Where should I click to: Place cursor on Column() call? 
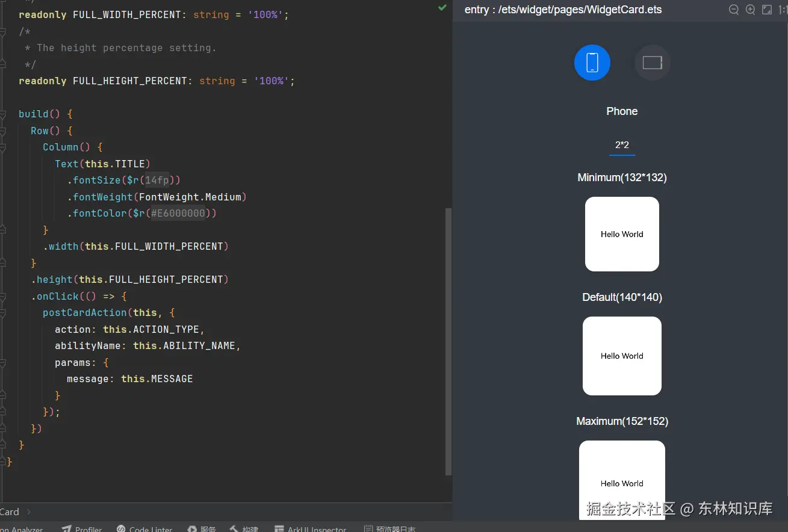66,147
